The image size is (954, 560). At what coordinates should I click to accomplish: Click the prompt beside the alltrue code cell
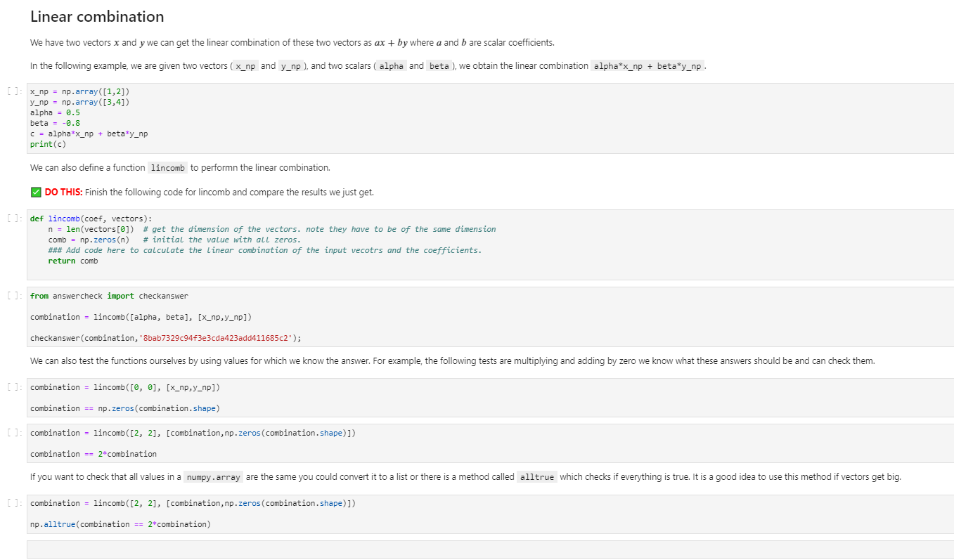[13, 502]
